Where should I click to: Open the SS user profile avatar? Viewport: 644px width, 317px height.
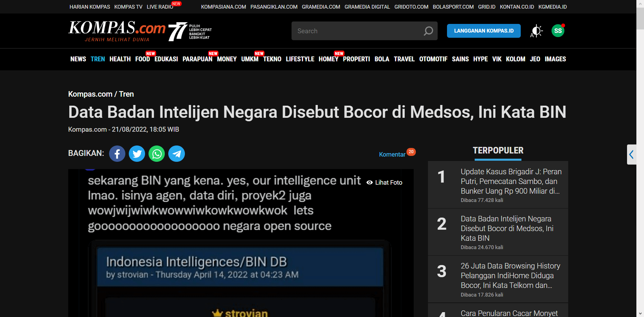click(x=558, y=31)
